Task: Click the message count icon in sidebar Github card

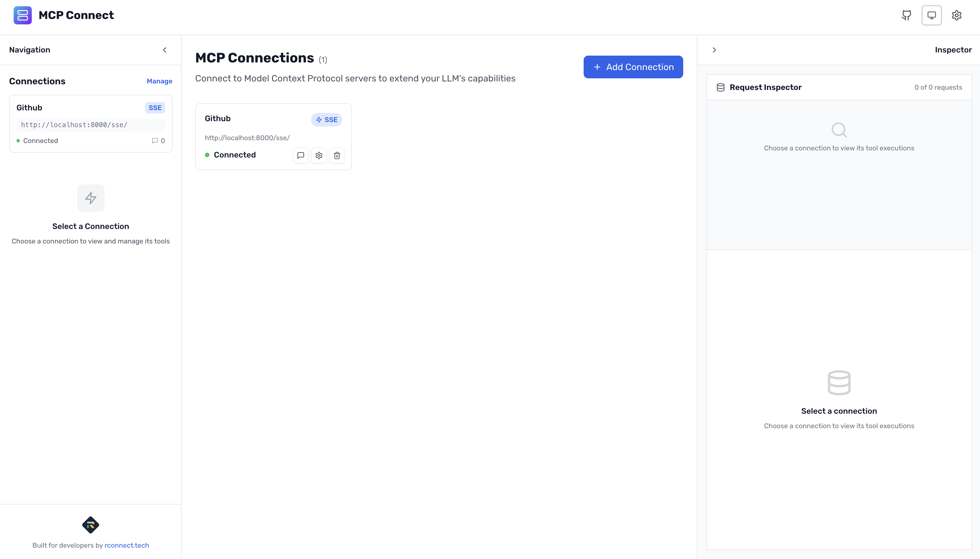Action: (155, 140)
